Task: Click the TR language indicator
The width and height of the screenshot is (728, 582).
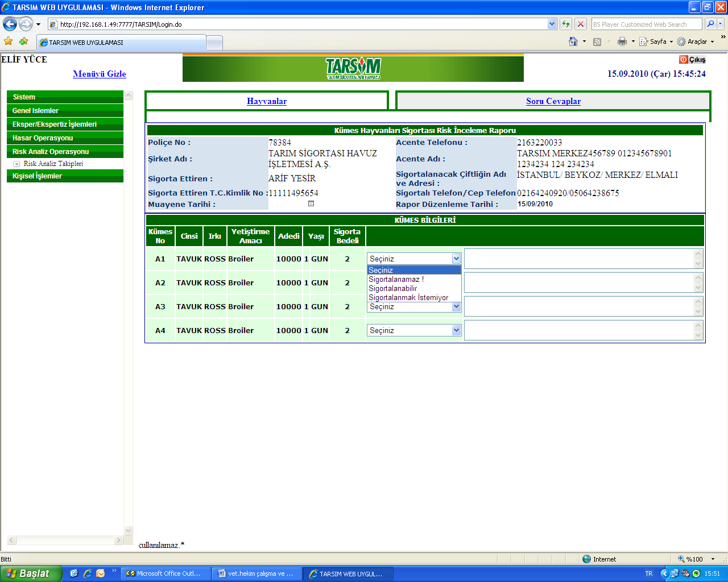Action: point(649,573)
